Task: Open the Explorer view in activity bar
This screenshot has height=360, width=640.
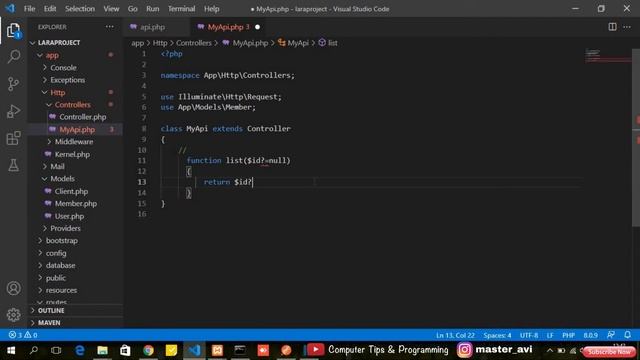Action: tap(13, 31)
